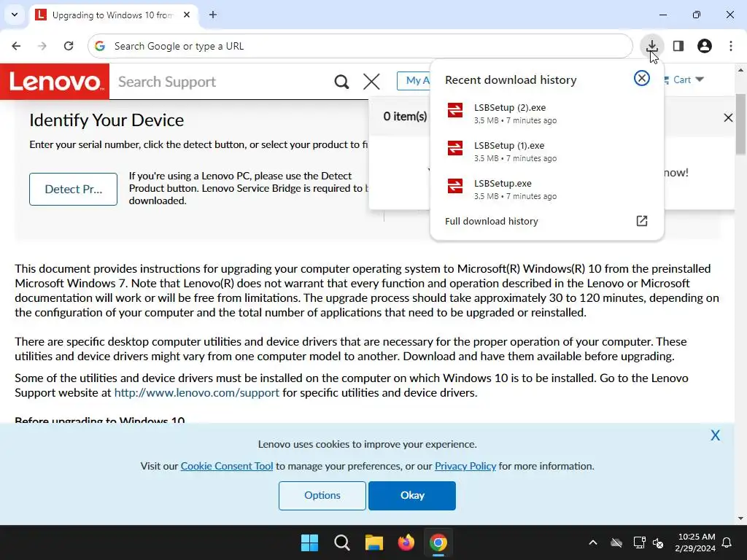Open Chrome profile account icon

(705, 46)
